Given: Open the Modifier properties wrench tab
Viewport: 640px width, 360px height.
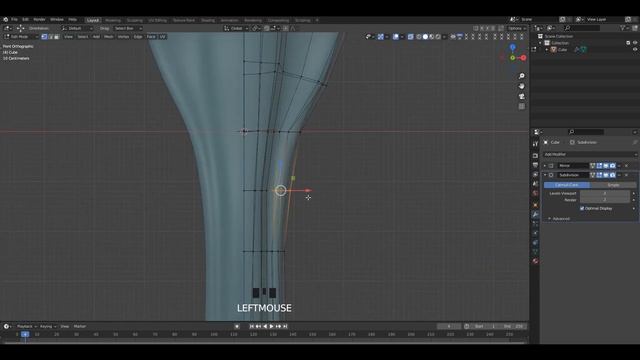Looking at the screenshot, I should [x=535, y=215].
